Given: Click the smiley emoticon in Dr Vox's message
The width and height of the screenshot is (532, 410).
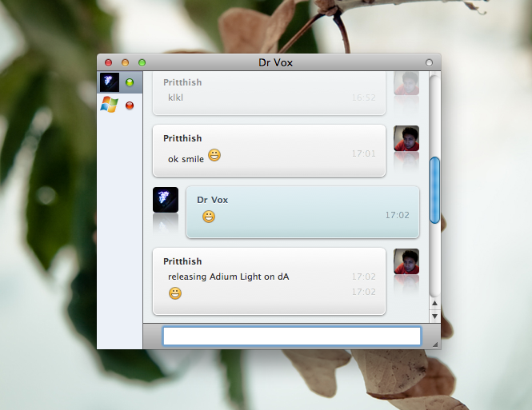Looking at the screenshot, I should pos(209,216).
